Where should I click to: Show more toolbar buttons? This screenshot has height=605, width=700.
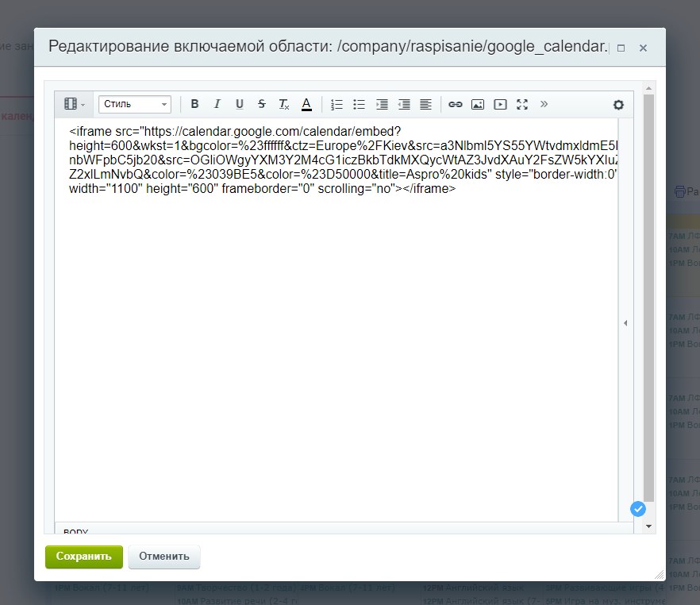(x=544, y=104)
